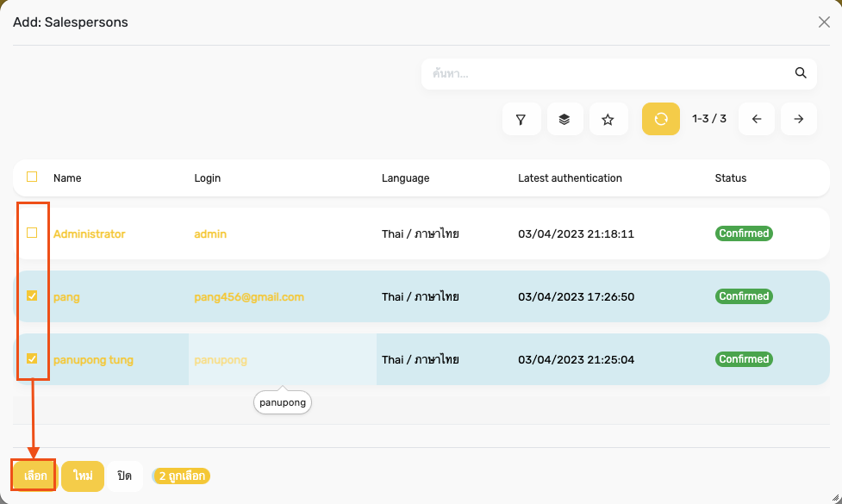Uncheck the panupong tung row checkbox

[x=32, y=358]
